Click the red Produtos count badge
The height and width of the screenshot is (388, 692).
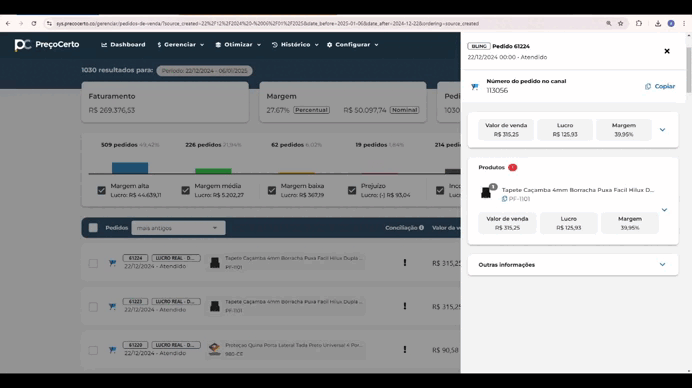pyautogui.click(x=512, y=167)
